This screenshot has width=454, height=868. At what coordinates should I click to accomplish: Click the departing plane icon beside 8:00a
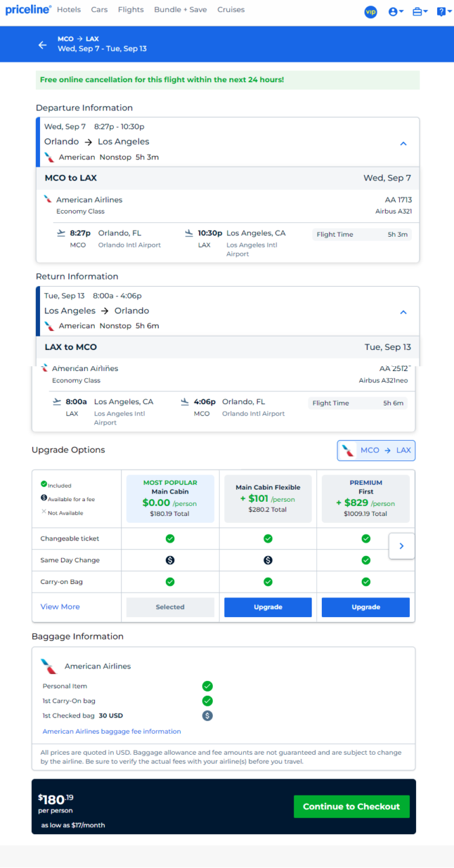point(57,401)
